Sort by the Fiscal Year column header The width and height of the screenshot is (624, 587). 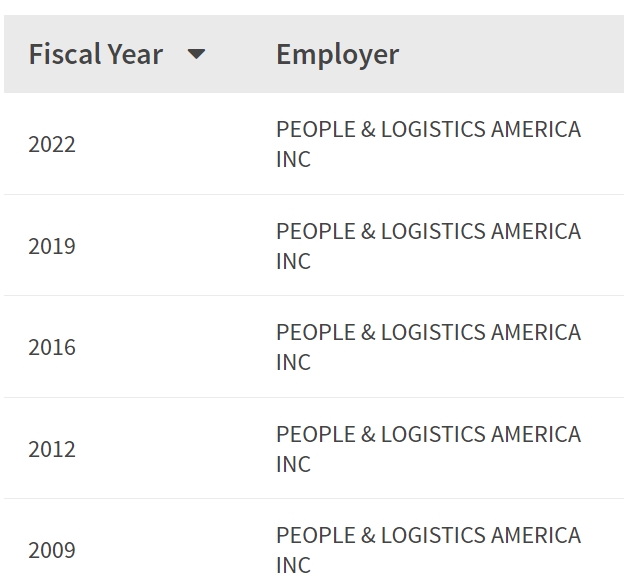coord(96,54)
